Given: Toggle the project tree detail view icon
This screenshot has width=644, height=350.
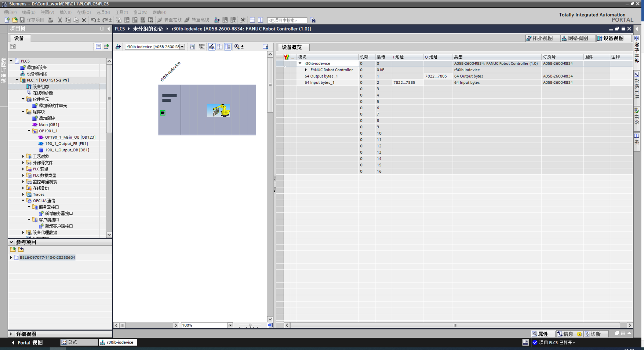Looking at the screenshot, I should click(98, 46).
